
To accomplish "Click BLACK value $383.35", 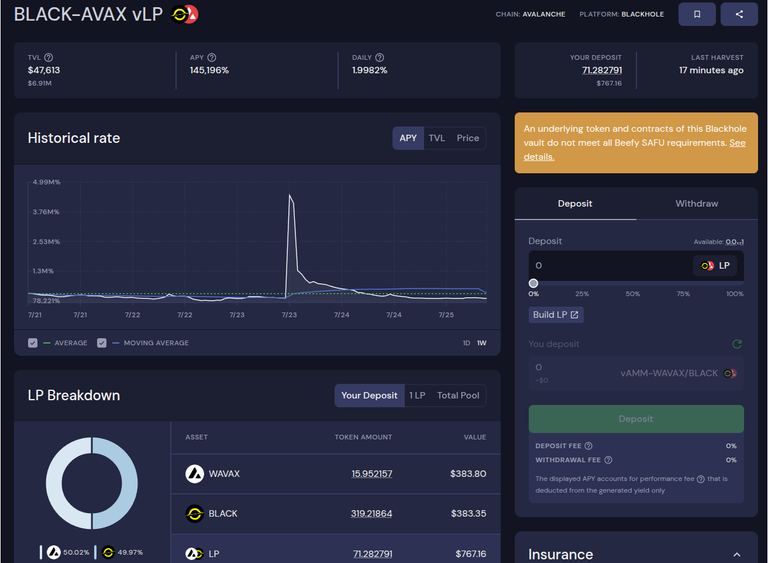I will 469,514.
